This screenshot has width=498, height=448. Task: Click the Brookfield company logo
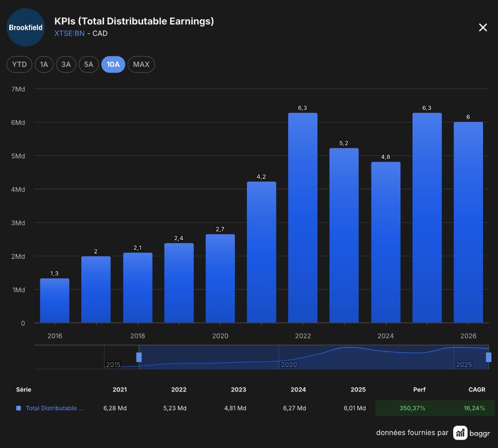[26, 27]
